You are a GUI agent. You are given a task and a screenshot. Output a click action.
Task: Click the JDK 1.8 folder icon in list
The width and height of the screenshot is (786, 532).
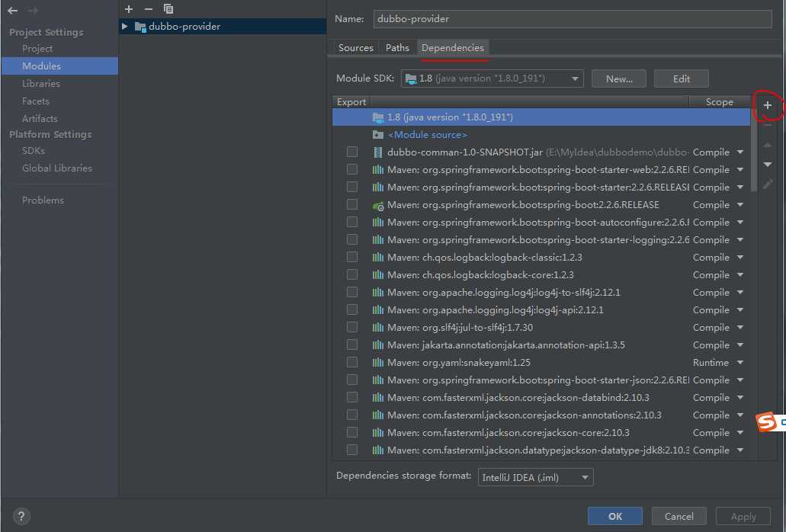click(x=378, y=117)
